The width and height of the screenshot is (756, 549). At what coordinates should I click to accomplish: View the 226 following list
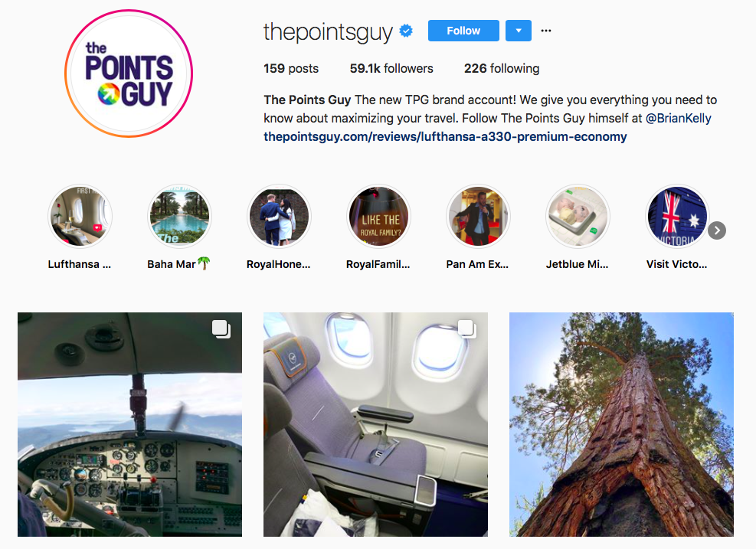pos(502,68)
